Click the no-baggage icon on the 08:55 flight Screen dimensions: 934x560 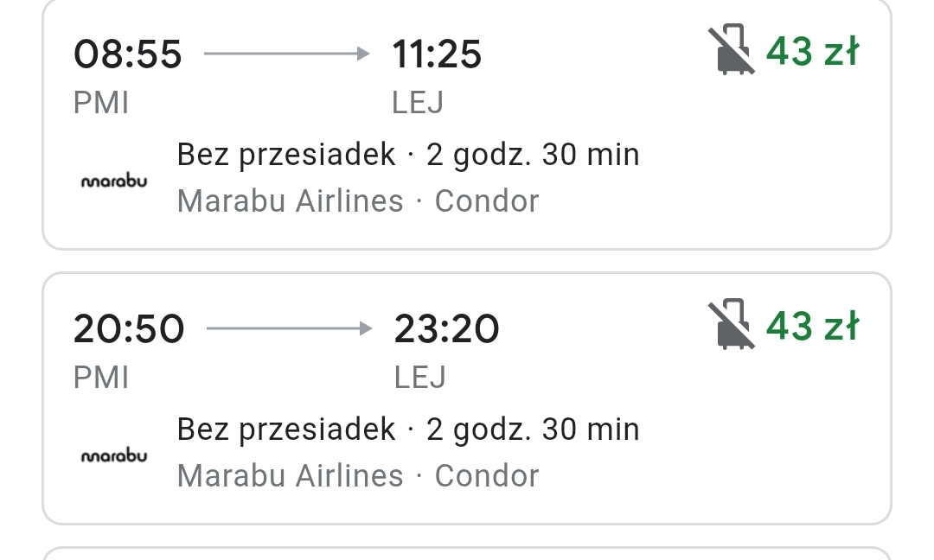click(x=732, y=50)
